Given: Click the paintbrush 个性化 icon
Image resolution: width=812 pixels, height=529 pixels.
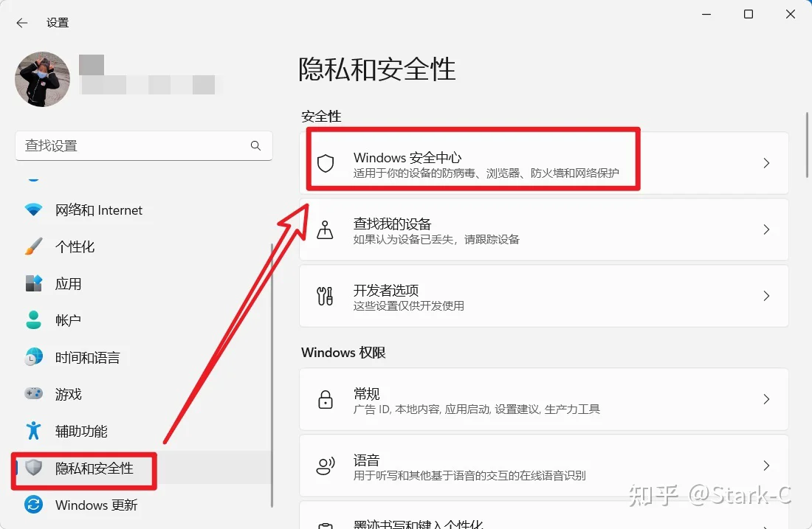Looking at the screenshot, I should point(34,247).
